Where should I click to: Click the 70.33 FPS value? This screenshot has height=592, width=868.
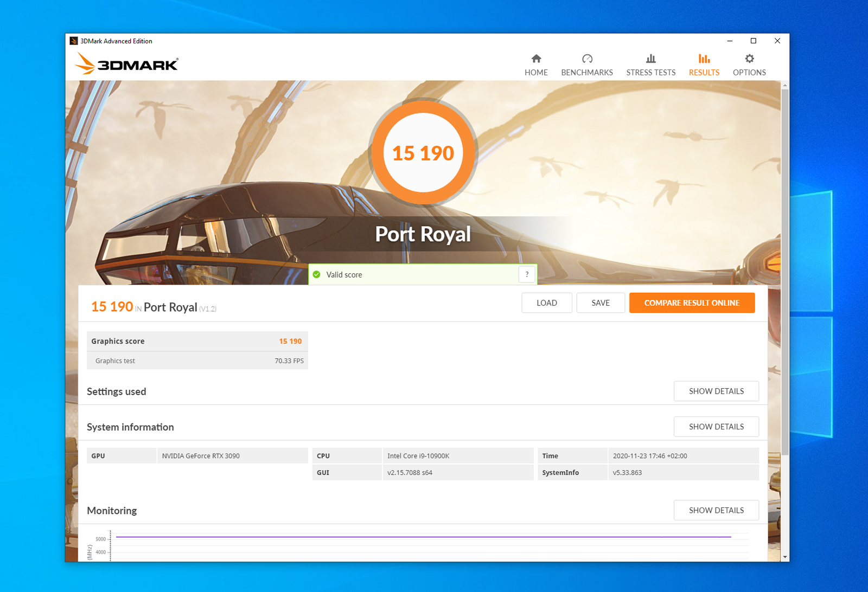tap(289, 361)
